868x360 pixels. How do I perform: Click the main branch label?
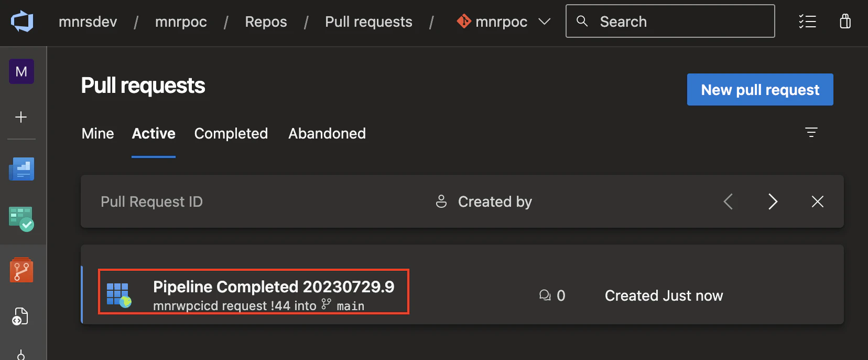point(350,306)
